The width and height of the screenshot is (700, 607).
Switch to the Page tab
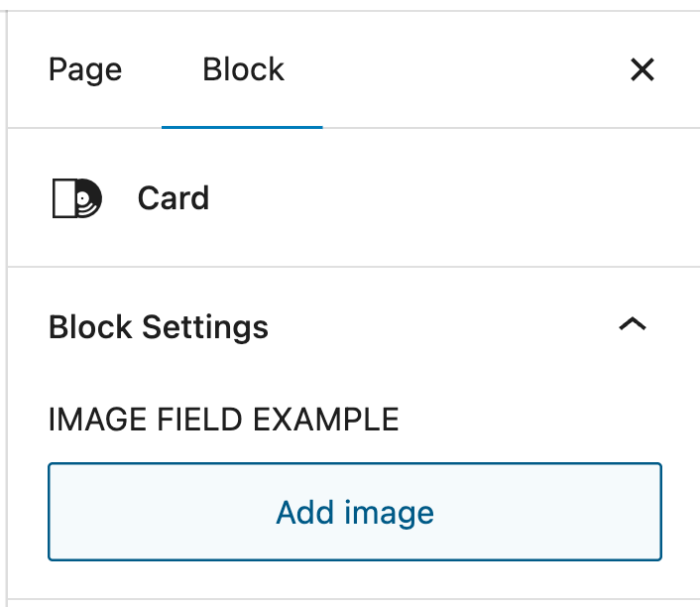coord(85,69)
